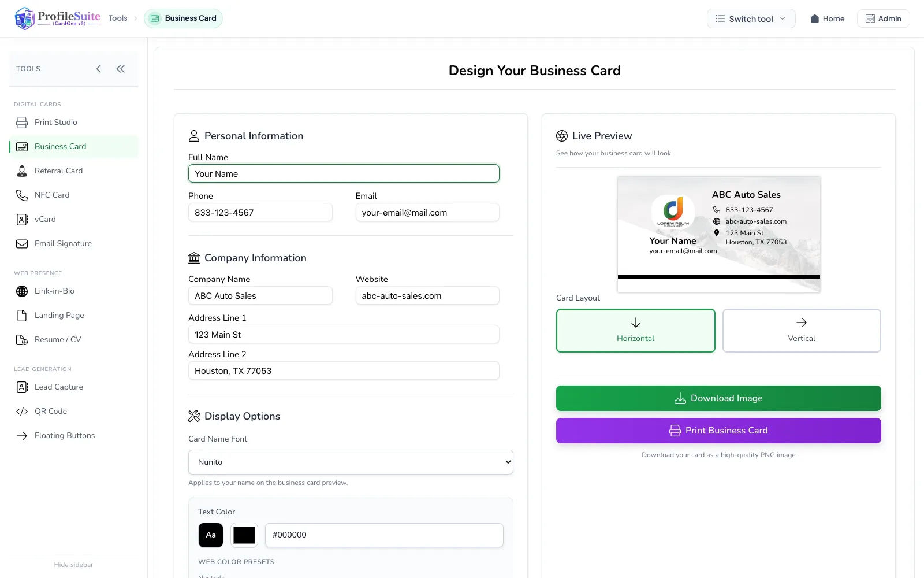Image resolution: width=924 pixels, height=578 pixels.
Task: Expand the Switch tool dropdown
Action: point(751,18)
